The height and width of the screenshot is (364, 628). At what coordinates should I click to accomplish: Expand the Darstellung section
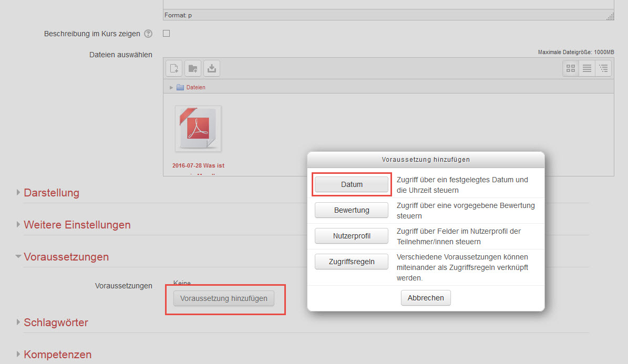point(52,193)
